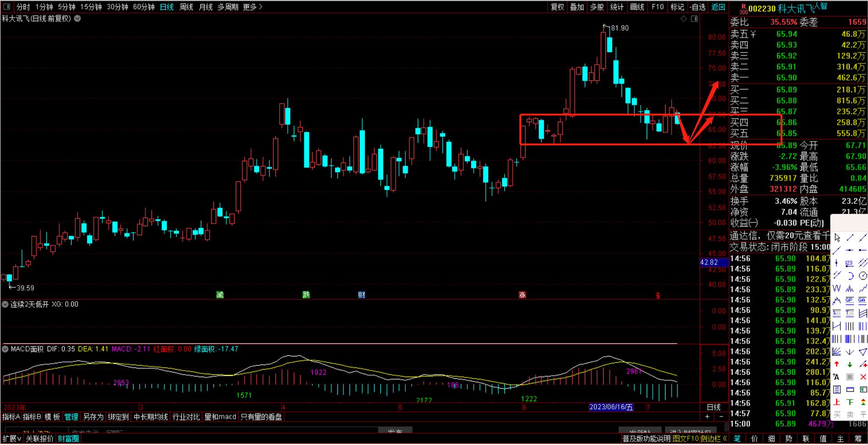Click the 叠加 overlay button
868x445 pixels.
[x=577, y=7]
